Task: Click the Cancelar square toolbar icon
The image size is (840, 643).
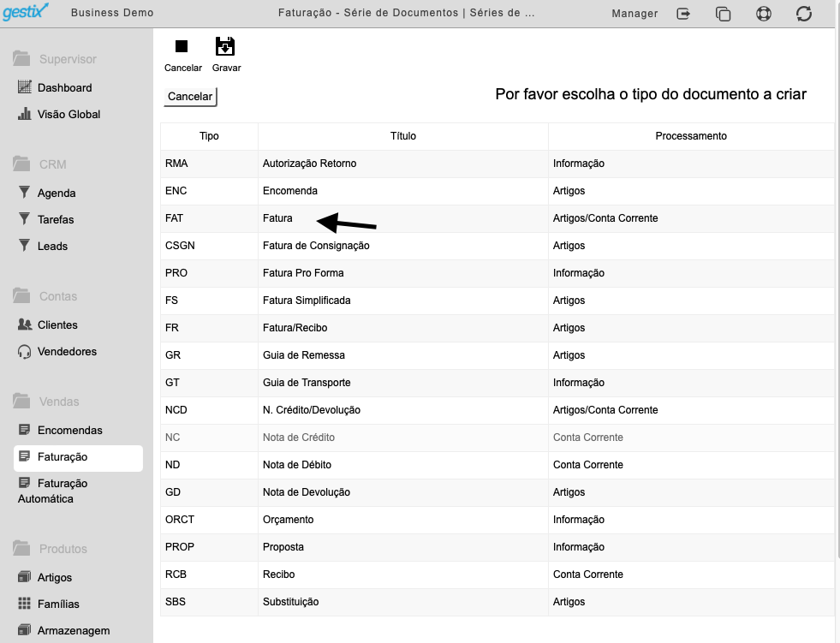Action: [182, 46]
